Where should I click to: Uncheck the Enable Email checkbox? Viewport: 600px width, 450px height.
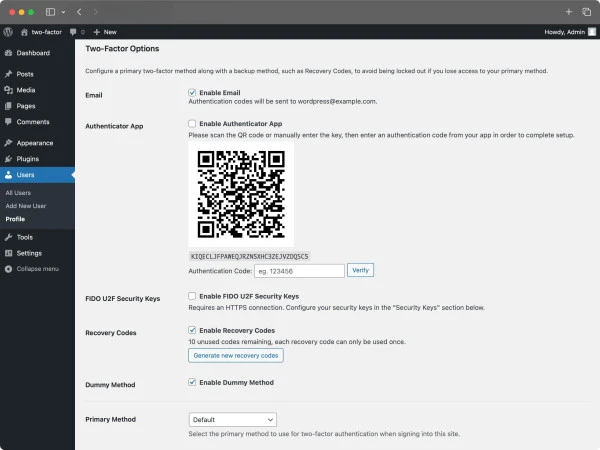(x=192, y=92)
